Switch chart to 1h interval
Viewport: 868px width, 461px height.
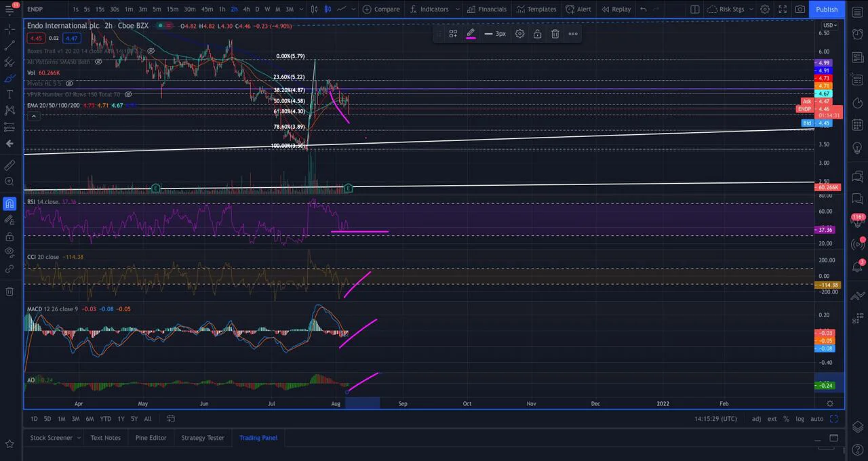[222, 9]
